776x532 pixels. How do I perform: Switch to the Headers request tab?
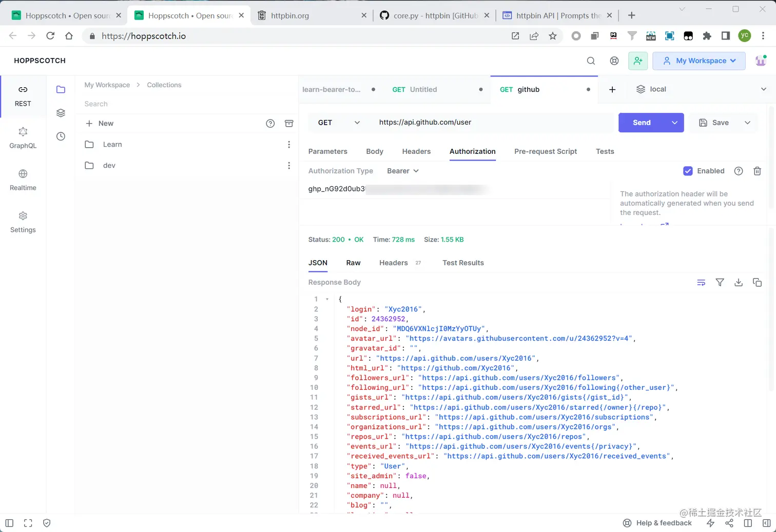(x=416, y=151)
